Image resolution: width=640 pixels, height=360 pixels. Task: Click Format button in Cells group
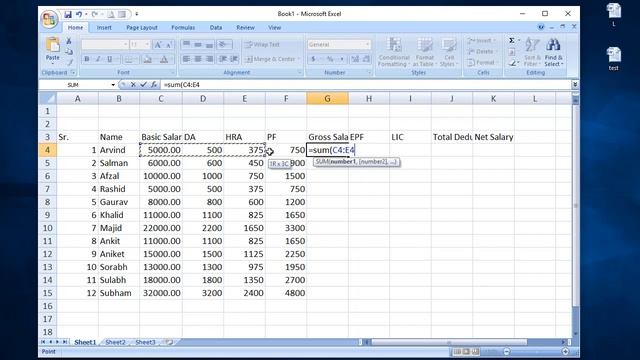pos(481,62)
